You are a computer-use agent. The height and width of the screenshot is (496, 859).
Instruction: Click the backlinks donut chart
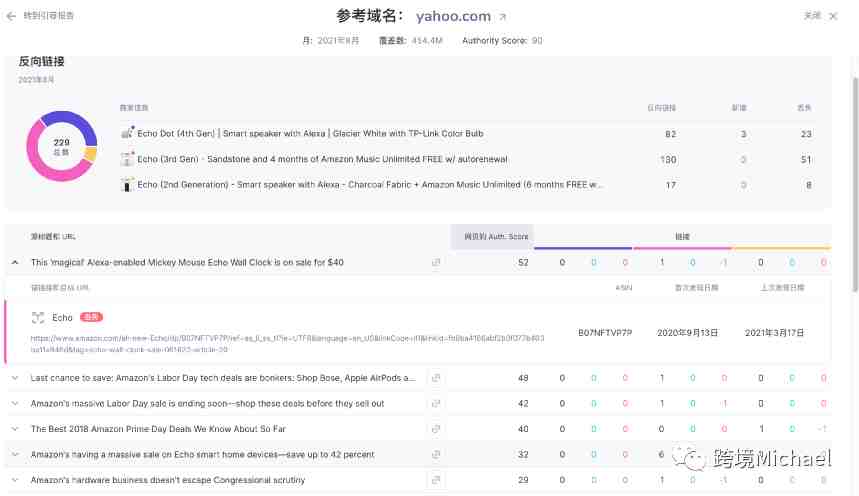point(61,146)
